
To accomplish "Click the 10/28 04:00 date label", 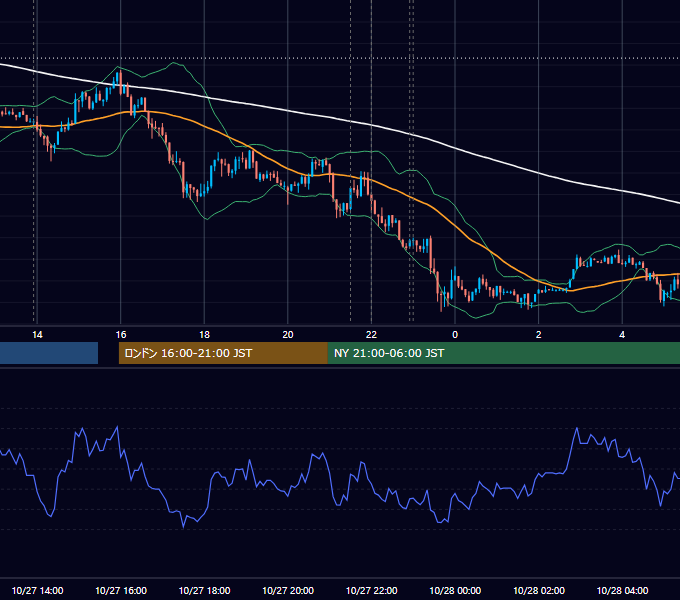I will (622, 590).
